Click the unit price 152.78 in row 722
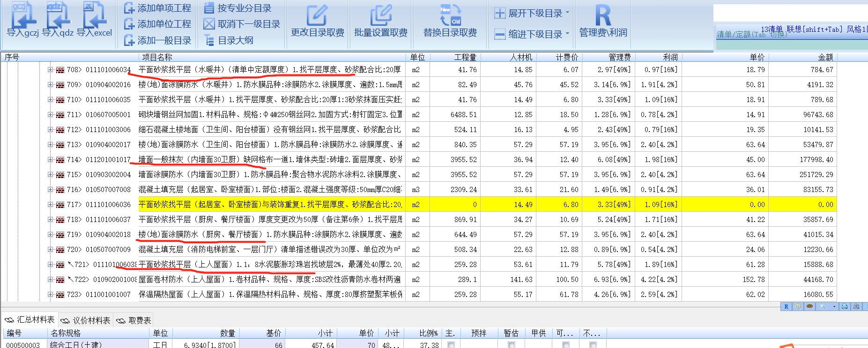Image resolution: width=868 pixels, height=348 pixels. [x=754, y=280]
